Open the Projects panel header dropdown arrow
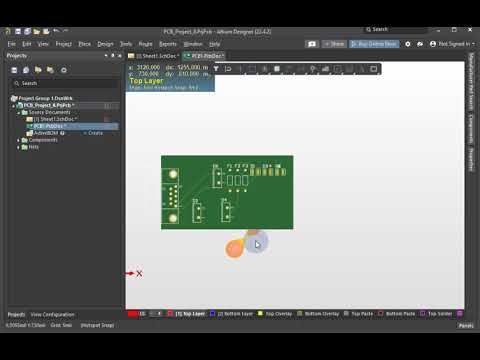Viewport: 480px width, 360px height. [106, 56]
